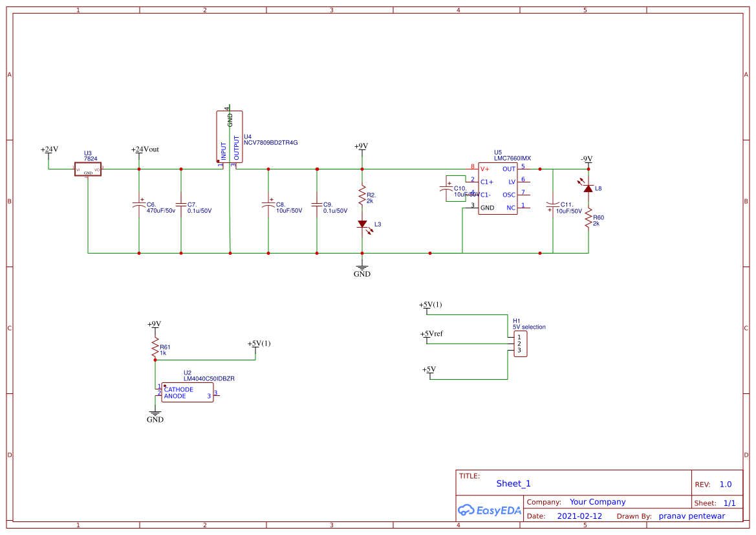Image resolution: width=756 pixels, height=535 pixels.
Task: Click the EasyEDA logo in the title block
Action: pos(490,510)
